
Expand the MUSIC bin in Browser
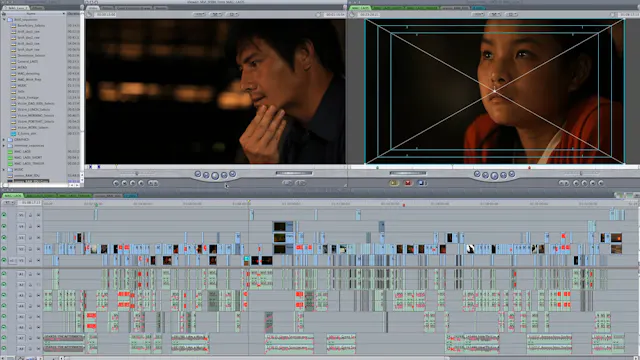pyautogui.click(x=4, y=169)
